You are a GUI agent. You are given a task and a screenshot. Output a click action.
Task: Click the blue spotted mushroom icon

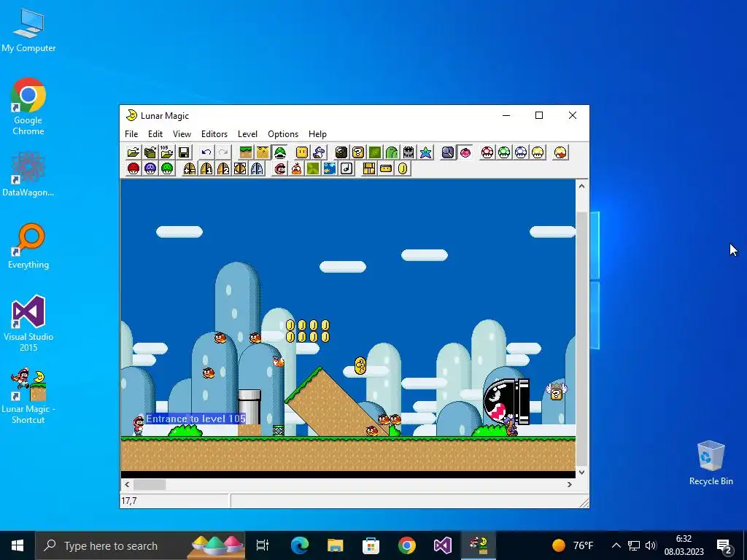pos(521,152)
